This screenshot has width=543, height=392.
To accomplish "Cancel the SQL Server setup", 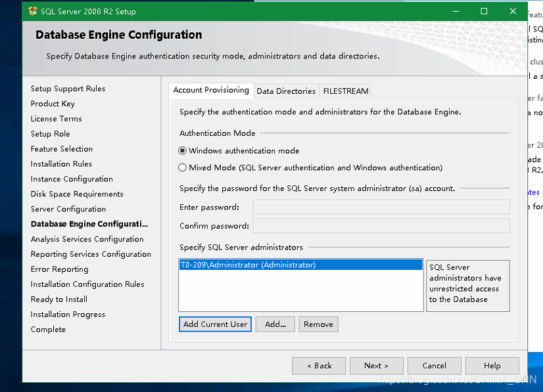I will pyautogui.click(x=435, y=366).
